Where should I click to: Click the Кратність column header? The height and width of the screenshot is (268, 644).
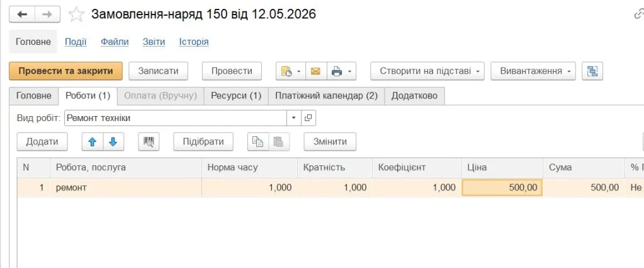335,168
